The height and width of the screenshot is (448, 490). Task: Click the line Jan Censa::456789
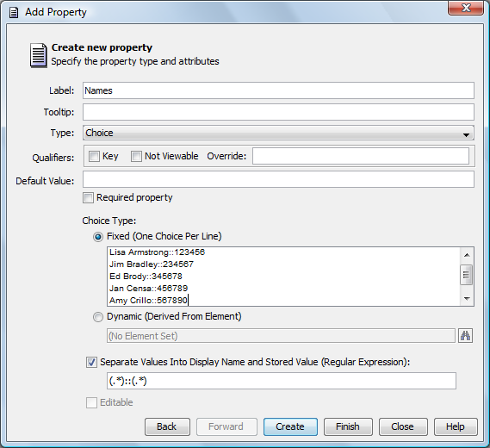click(x=148, y=289)
